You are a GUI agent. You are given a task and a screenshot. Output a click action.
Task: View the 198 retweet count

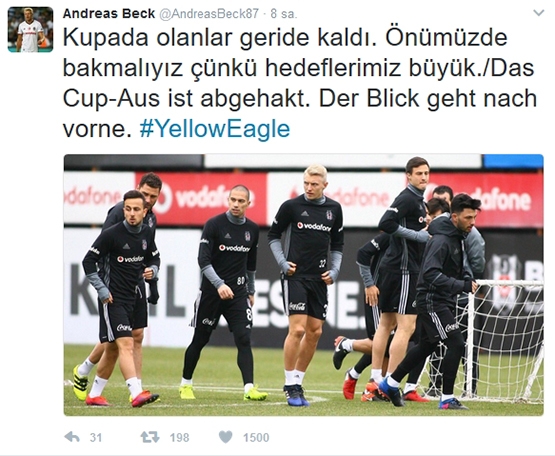pyautogui.click(x=179, y=438)
